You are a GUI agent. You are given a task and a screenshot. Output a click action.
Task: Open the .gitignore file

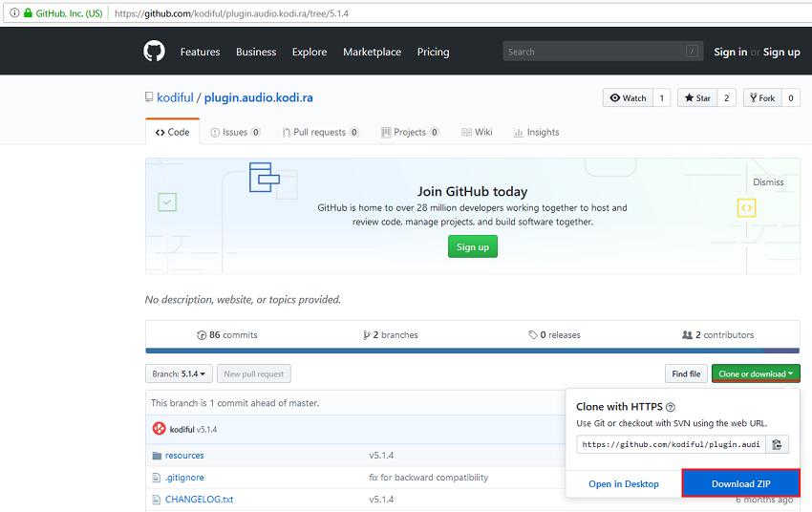[184, 478]
